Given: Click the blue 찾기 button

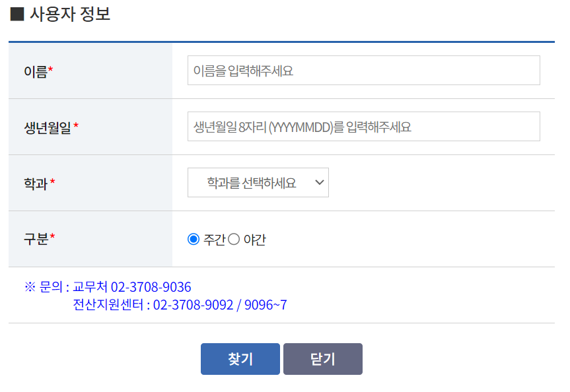Looking at the screenshot, I should click(240, 359).
